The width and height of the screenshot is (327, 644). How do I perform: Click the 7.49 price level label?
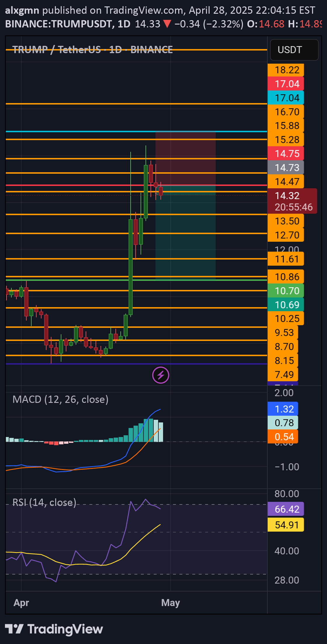(283, 375)
